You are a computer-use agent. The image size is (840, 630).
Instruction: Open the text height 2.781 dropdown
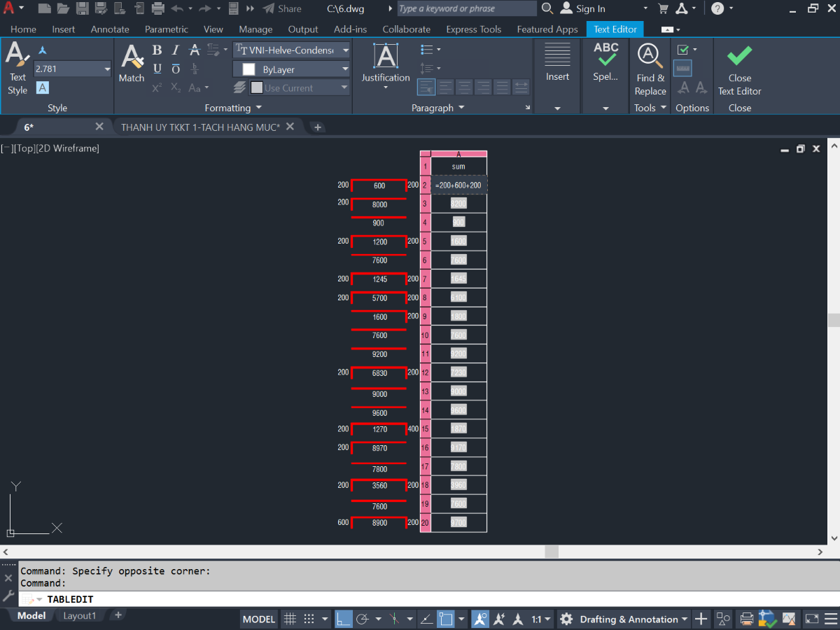(x=73, y=69)
